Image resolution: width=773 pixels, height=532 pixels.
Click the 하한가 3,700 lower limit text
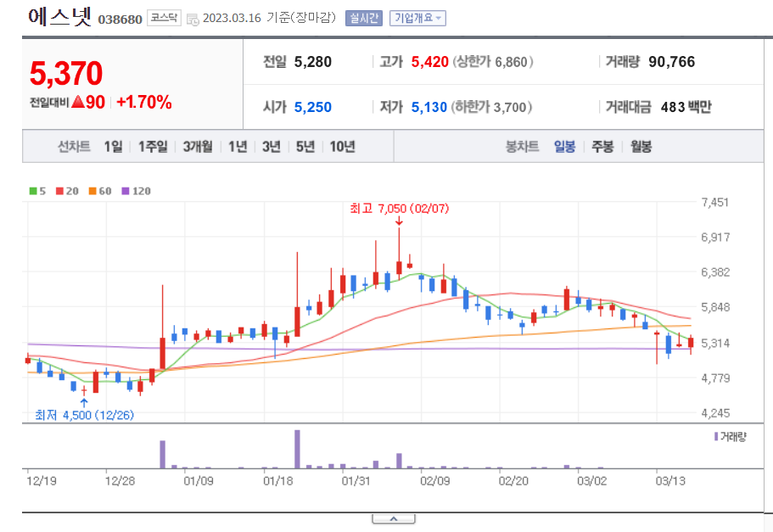click(x=492, y=107)
